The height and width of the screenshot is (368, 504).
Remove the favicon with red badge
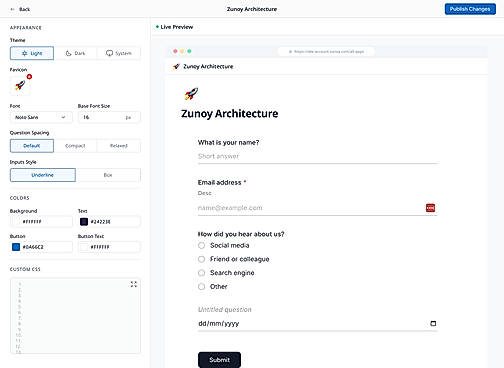pyautogui.click(x=29, y=77)
